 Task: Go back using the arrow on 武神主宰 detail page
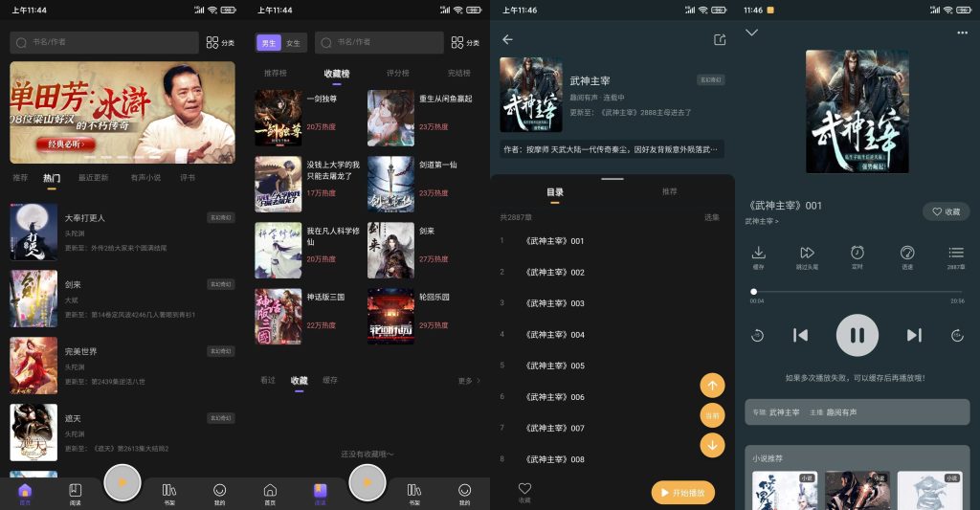pyautogui.click(x=507, y=39)
